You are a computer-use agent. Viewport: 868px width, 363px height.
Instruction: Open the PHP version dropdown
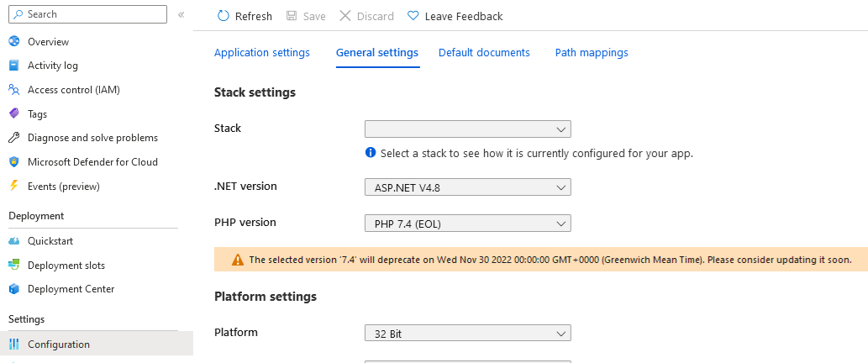click(x=468, y=224)
